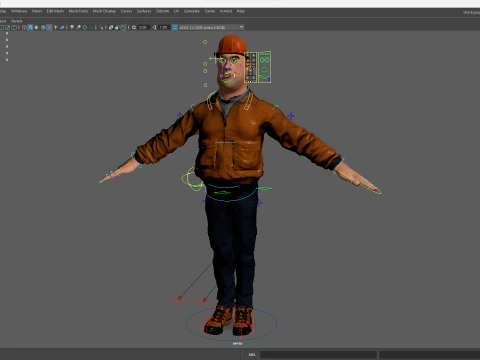
Task: Open the Edit Mesh menu
Action: pyautogui.click(x=55, y=11)
